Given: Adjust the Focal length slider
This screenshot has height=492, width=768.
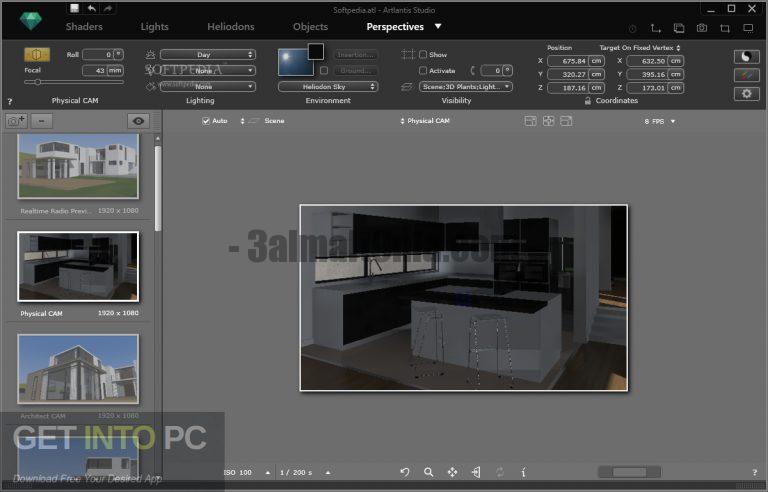Looking at the screenshot, I should 74,82.
